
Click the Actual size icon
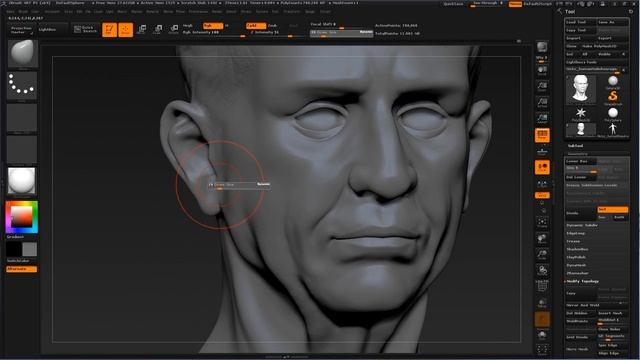point(542,102)
